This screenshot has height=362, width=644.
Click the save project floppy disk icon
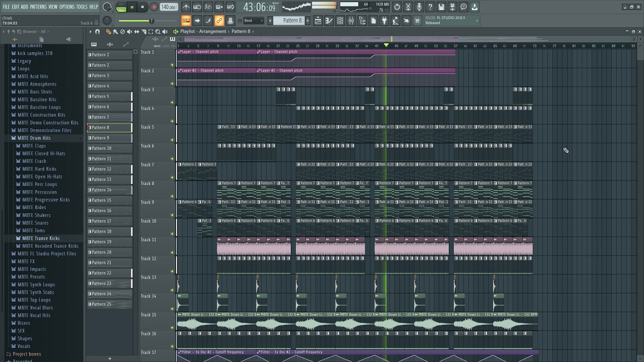[x=441, y=7]
